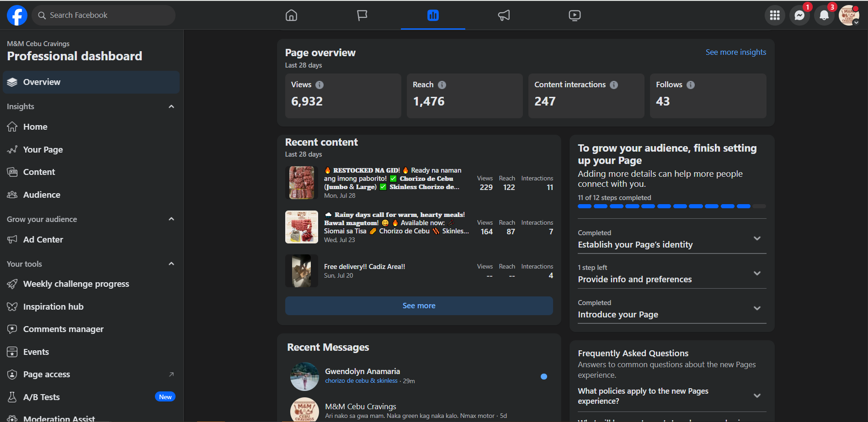
Task: Click the Search Facebook field
Action: pos(105,16)
